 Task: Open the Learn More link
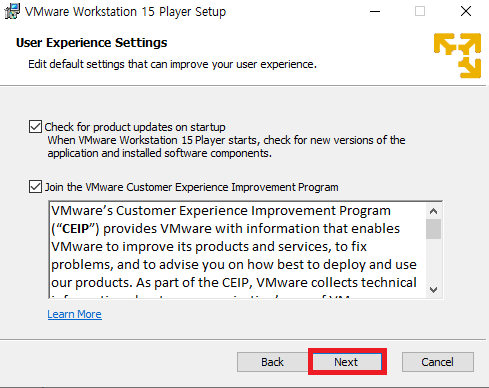click(x=74, y=314)
